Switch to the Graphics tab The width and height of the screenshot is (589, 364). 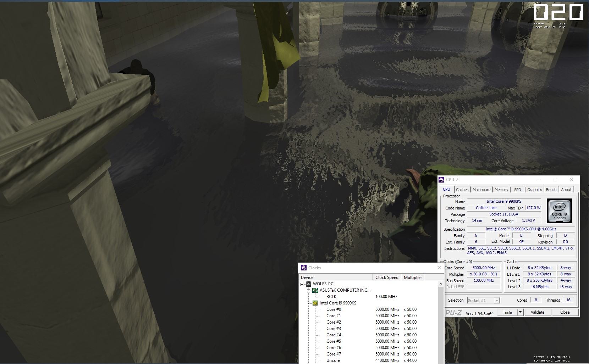pos(534,190)
